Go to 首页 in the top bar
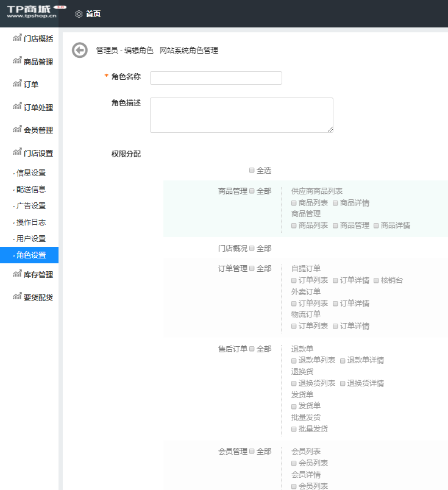 [x=93, y=14]
